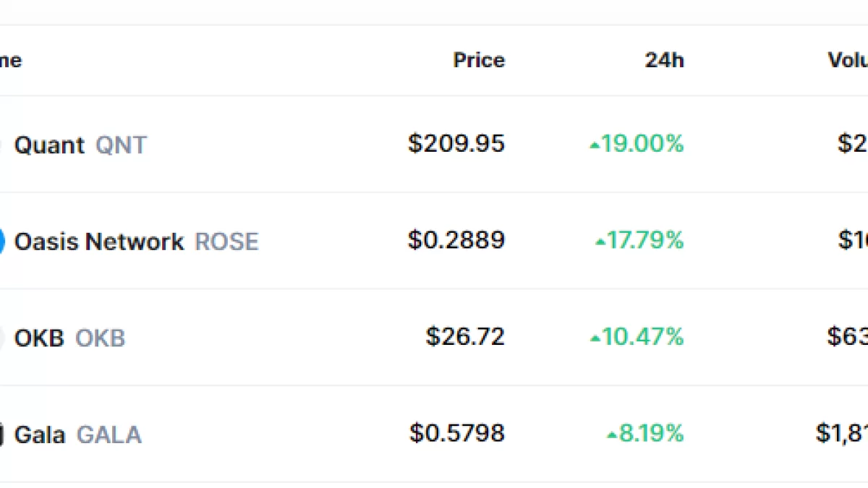Image resolution: width=868 pixels, height=488 pixels.
Task: Click the green up arrow beside 8.19%
Action: pos(612,435)
